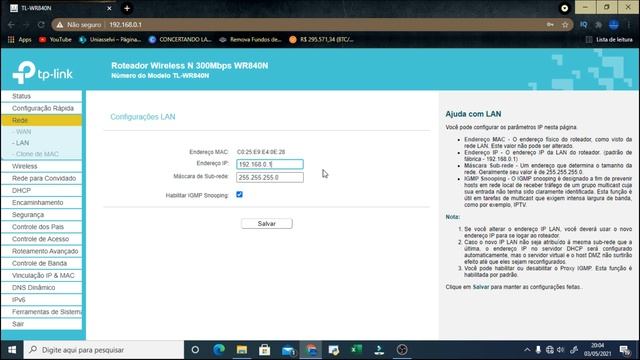Open the R$ 295.571,34 BTC bookmark
This screenshot has width=640, height=360.
coord(321,40)
